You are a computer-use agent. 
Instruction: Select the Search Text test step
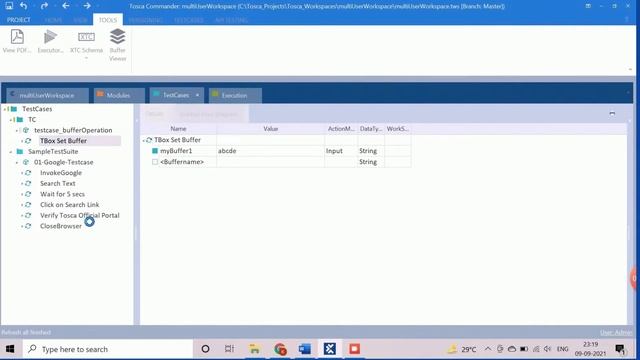click(58, 183)
